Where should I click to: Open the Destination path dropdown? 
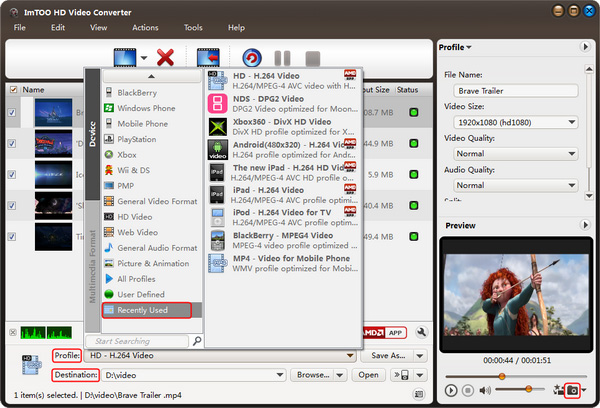(x=280, y=375)
